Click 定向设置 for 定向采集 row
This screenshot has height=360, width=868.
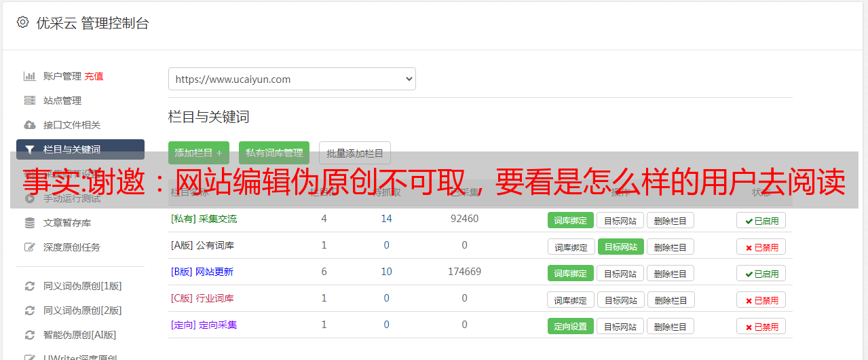point(571,326)
